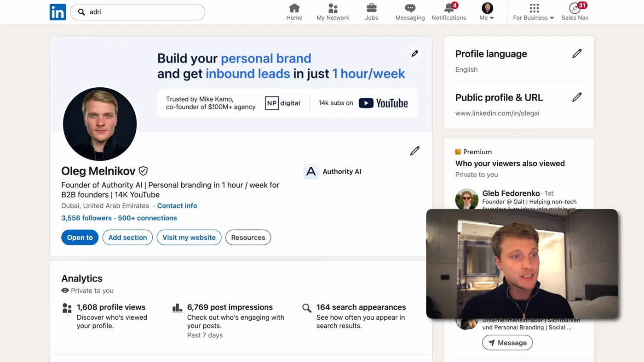Click the Sales Nav compass icon

click(x=574, y=8)
